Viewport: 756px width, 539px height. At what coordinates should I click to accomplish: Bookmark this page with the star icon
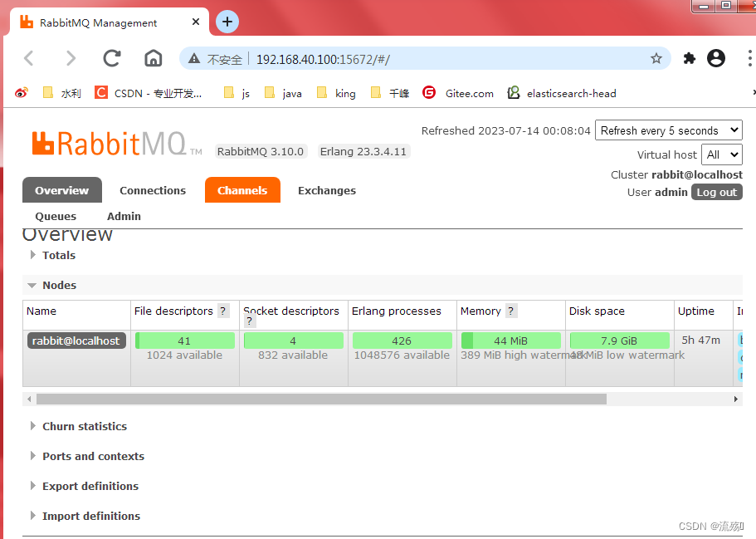656,58
